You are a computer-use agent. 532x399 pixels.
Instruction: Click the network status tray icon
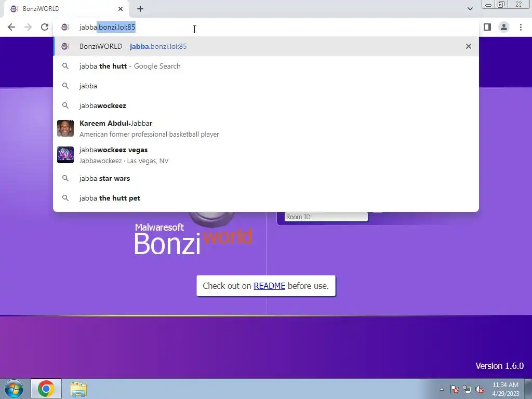coord(467,389)
